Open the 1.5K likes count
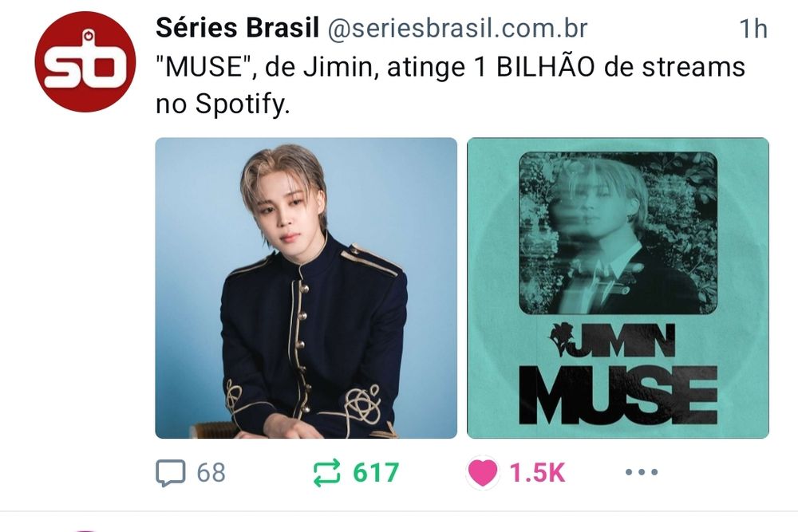Viewport: 798px width, 532px height. (x=537, y=472)
